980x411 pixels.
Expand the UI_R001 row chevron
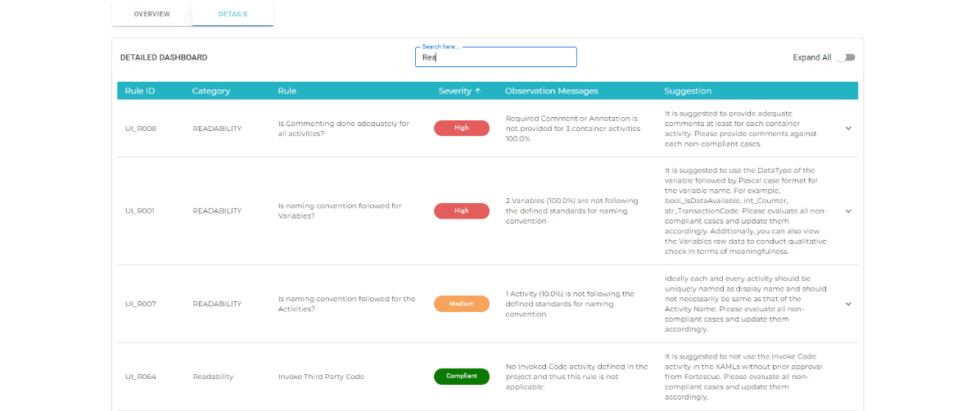(x=848, y=211)
